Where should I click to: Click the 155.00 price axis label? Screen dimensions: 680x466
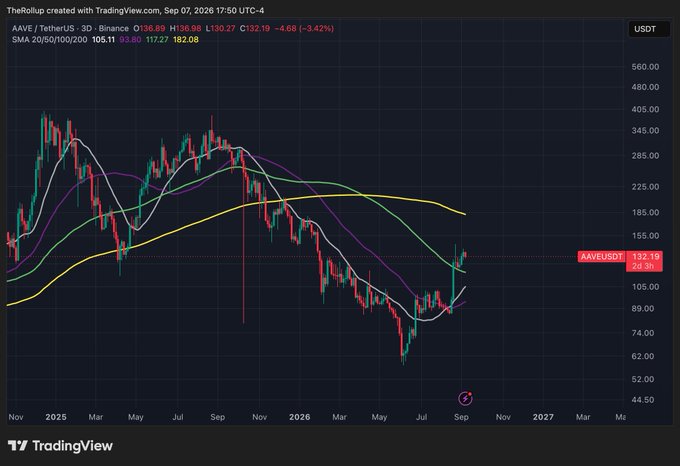tap(645, 236)
